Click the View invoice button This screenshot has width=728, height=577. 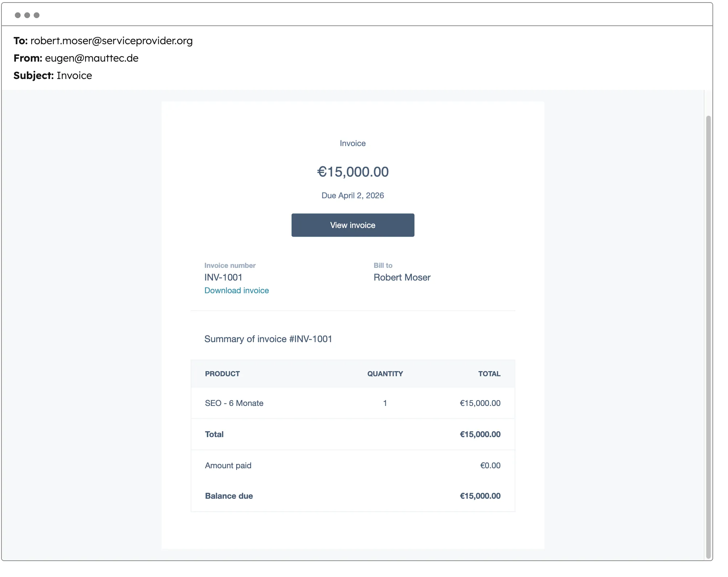(x=352, y=225)
